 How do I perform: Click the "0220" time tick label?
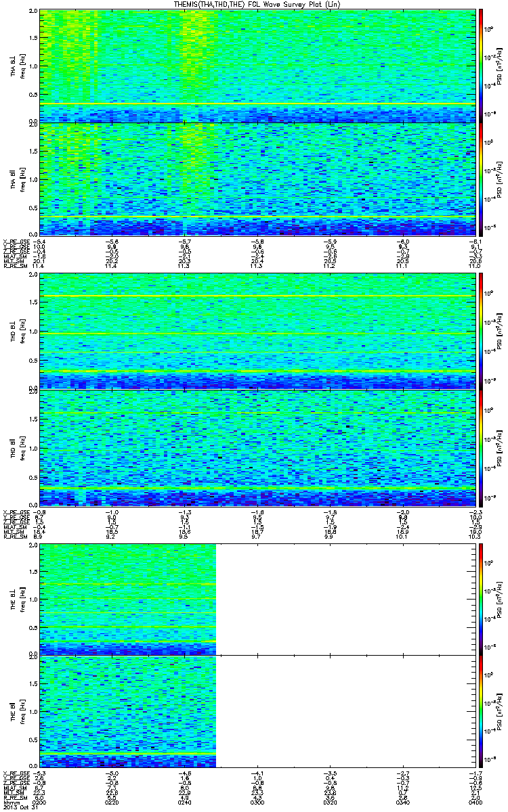(x=112, y=801)
